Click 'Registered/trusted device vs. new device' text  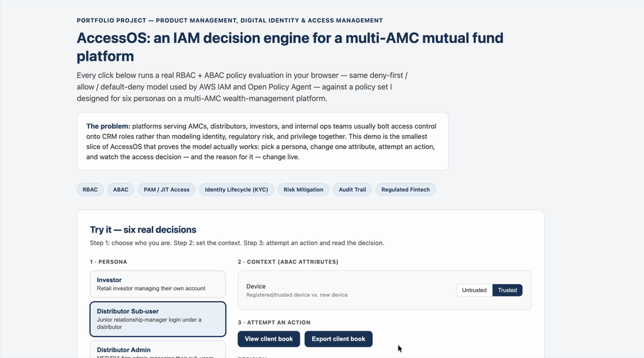[x=297, y=295]
